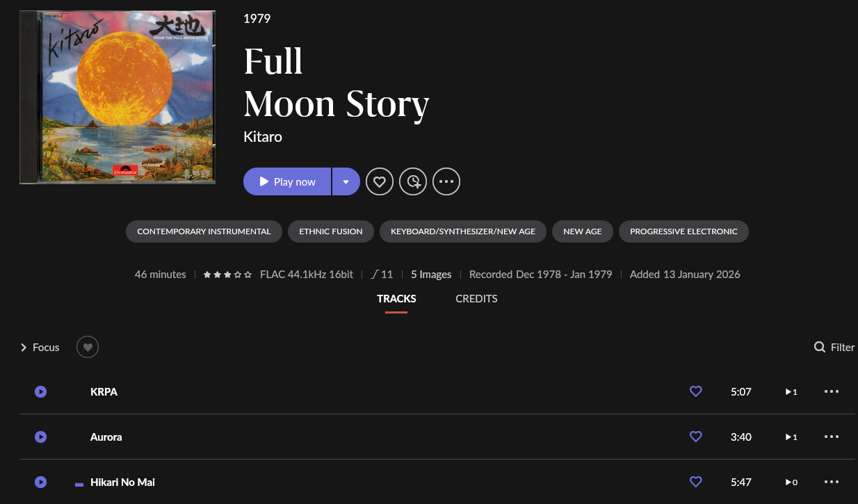
Task: Open the dropdown arrow beside Play now
Action: (346, 181)
